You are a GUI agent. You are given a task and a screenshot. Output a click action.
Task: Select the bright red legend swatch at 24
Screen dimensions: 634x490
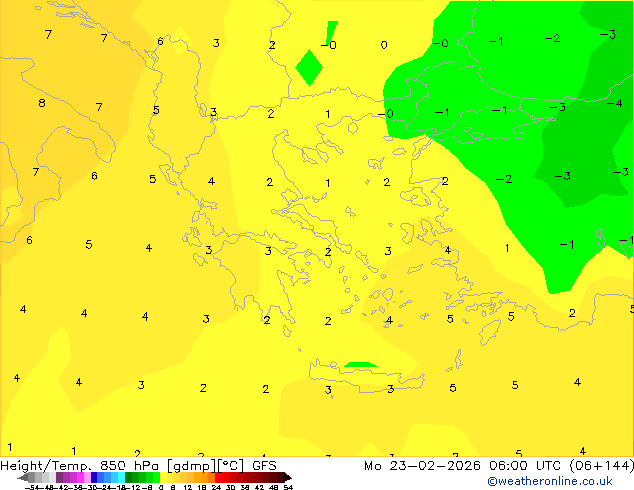click(x=219, y=477)
